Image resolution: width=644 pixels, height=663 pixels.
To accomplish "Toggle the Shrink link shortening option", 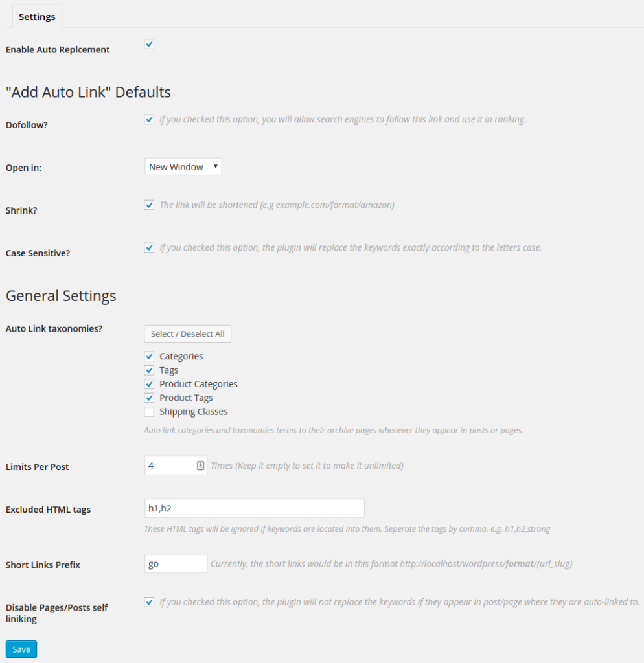I will pos(149,205).
